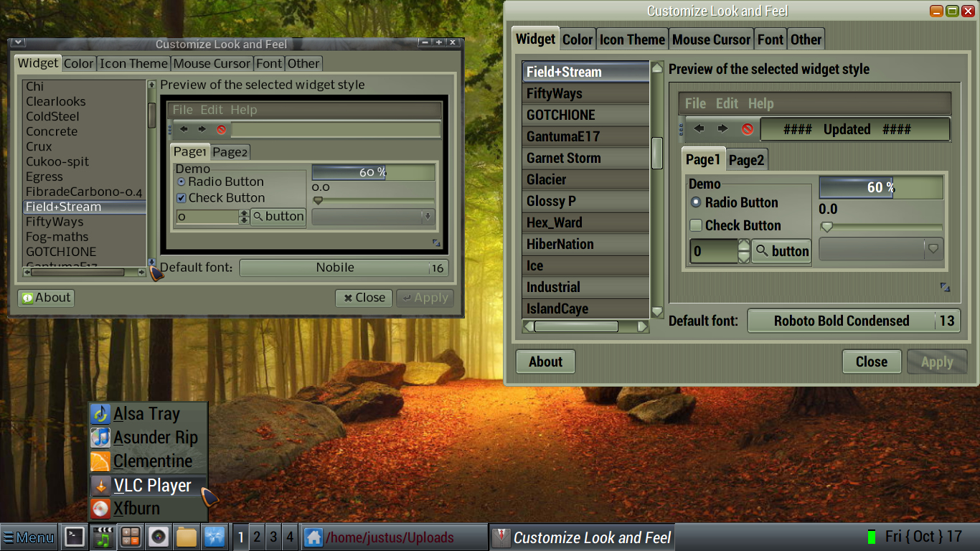Click the blue snowflake icon in taskbar
This screenshot has height=551, width=980.
214,537
